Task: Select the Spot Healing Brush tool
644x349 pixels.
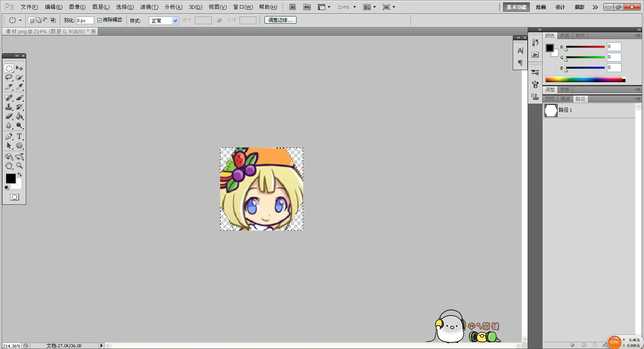Action: click(9, 98)
